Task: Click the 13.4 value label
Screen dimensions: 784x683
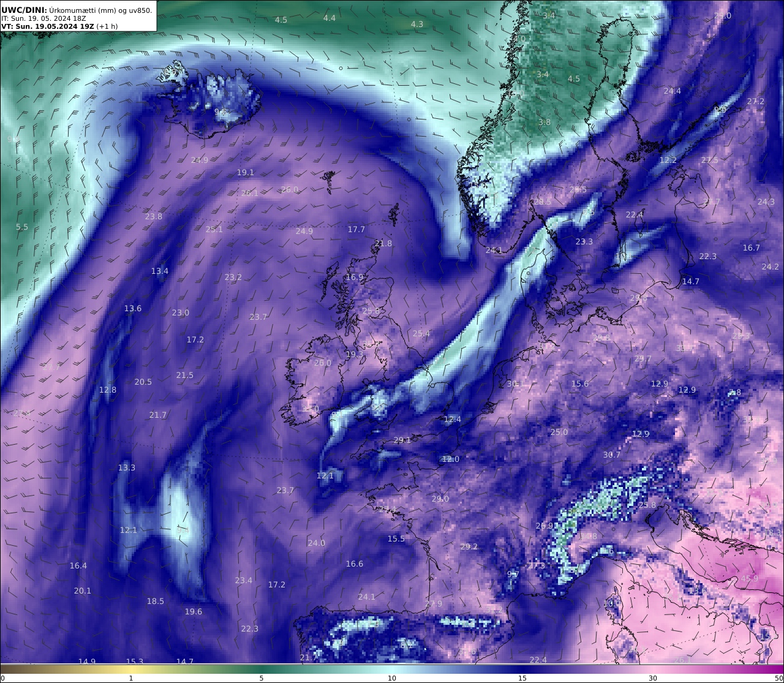Action: click(x=160, y=271)
